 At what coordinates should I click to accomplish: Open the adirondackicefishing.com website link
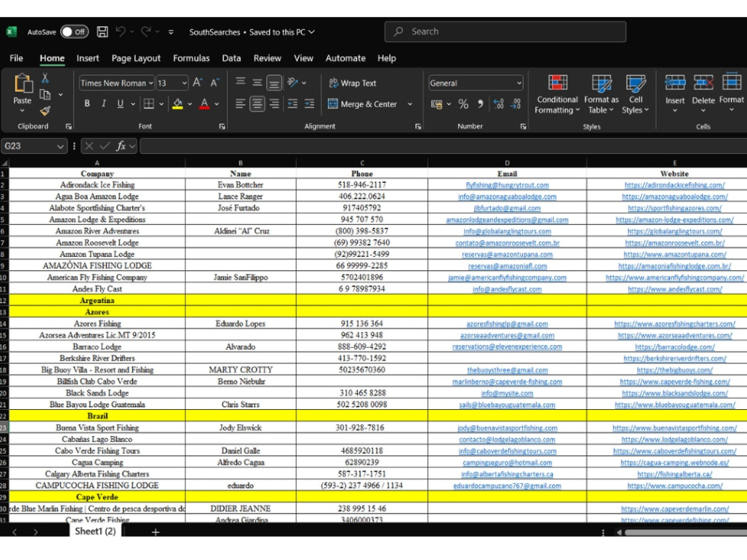tap(674, 184)
